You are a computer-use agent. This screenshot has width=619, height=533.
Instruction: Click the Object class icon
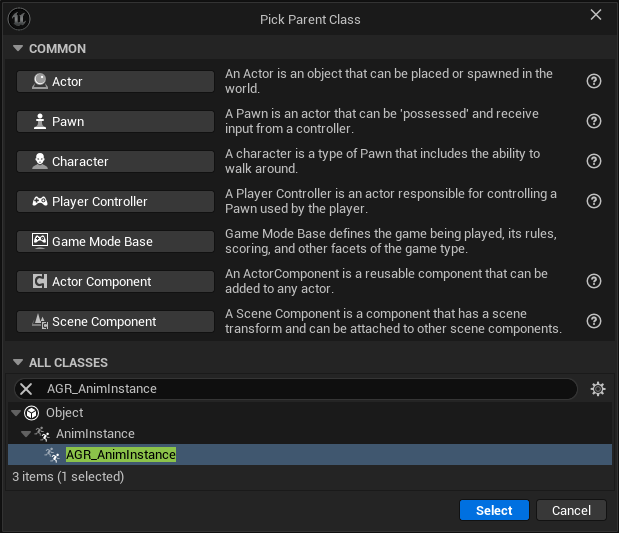click(x=32, y=413)
